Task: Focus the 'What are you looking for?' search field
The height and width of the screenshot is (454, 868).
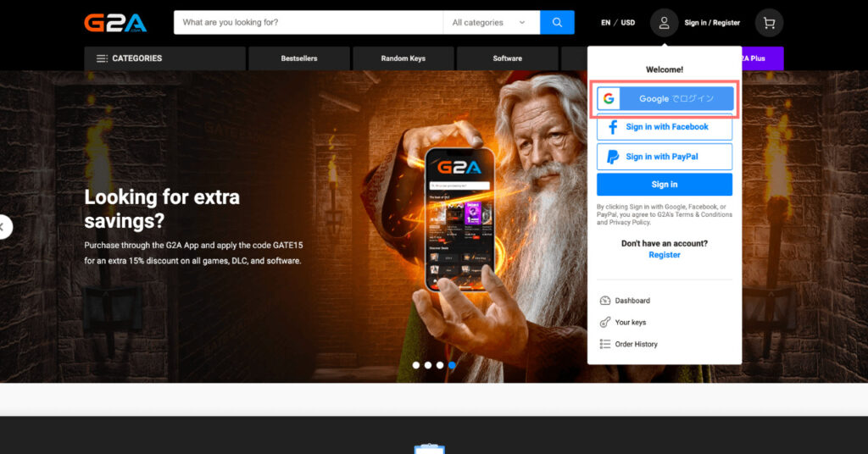Action: (309, 23)
